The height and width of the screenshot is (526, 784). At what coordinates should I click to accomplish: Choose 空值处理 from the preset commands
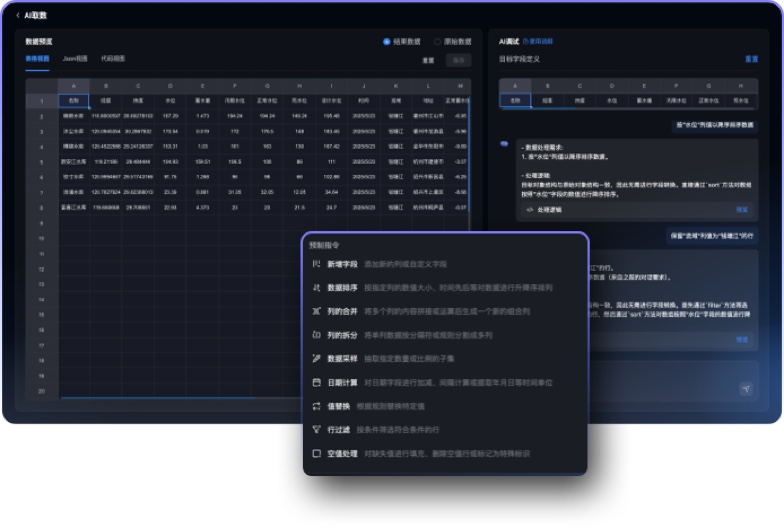445,454
